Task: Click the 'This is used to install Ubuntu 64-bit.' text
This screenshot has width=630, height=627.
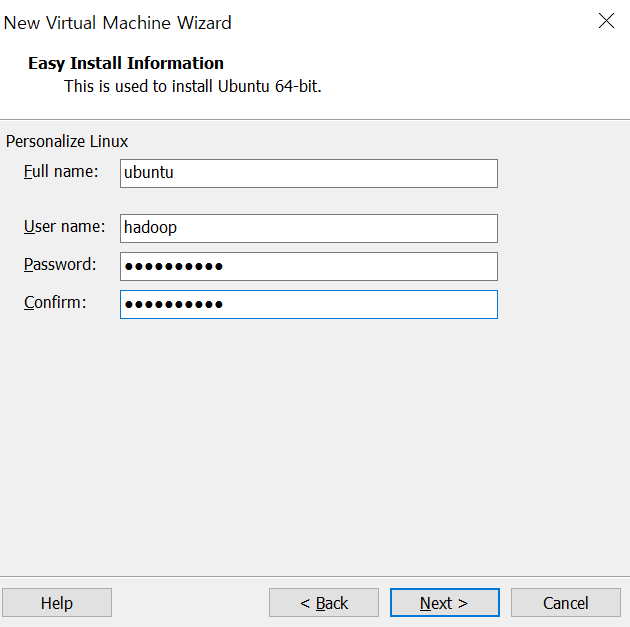Action: tap(193, 86)
